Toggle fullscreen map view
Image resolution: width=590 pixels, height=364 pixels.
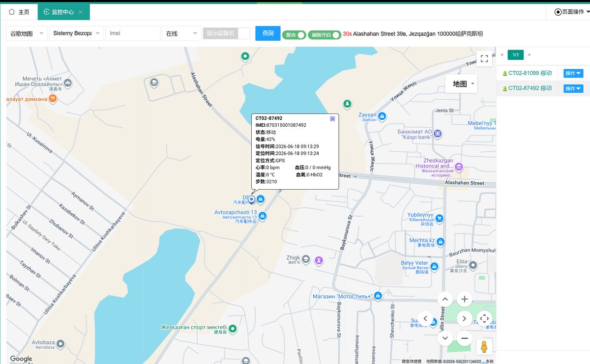coord(484,58)
